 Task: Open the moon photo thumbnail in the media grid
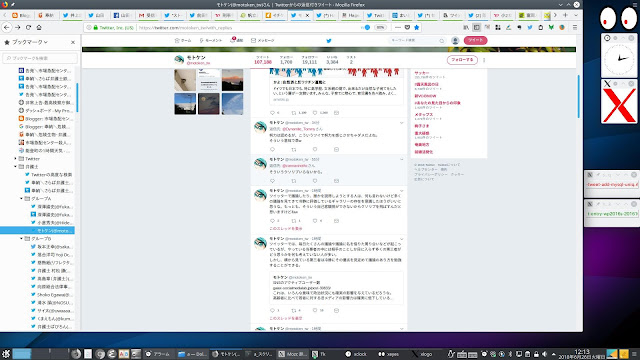coord(209,104)
